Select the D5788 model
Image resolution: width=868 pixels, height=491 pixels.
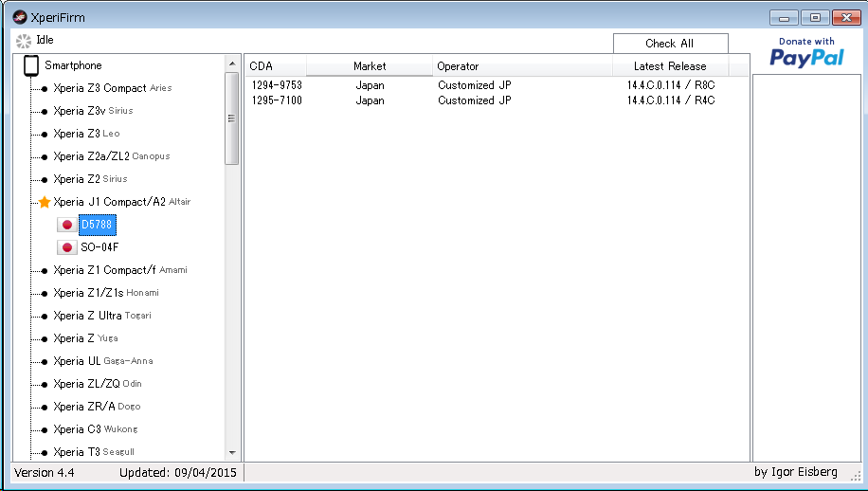(98, 225)
